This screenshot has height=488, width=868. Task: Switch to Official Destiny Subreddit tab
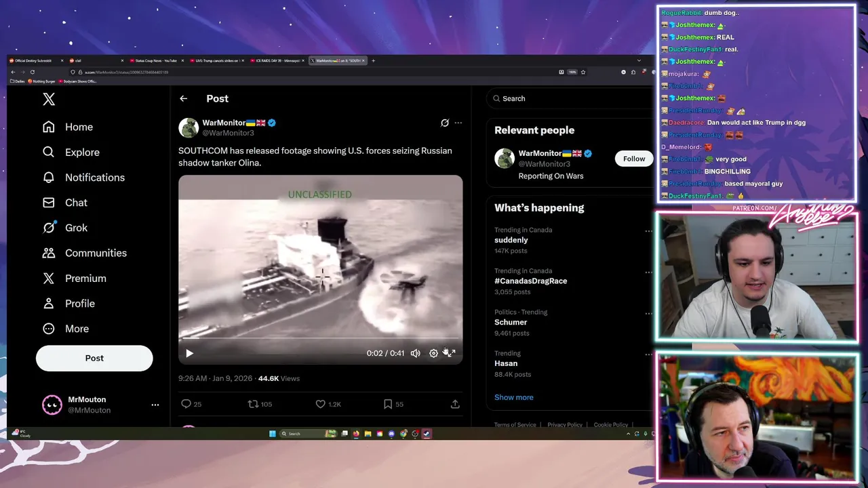[35, 60]
